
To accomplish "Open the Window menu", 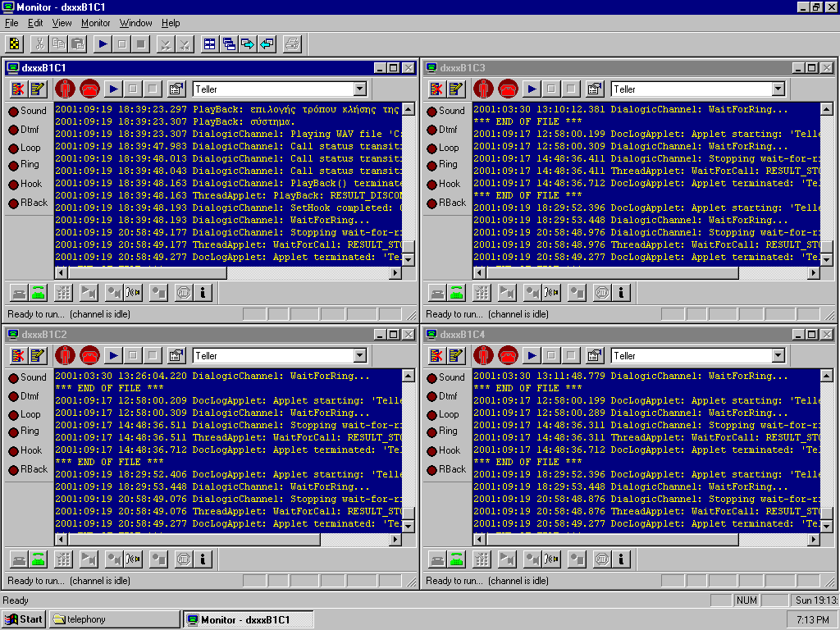I will point(135,23).
